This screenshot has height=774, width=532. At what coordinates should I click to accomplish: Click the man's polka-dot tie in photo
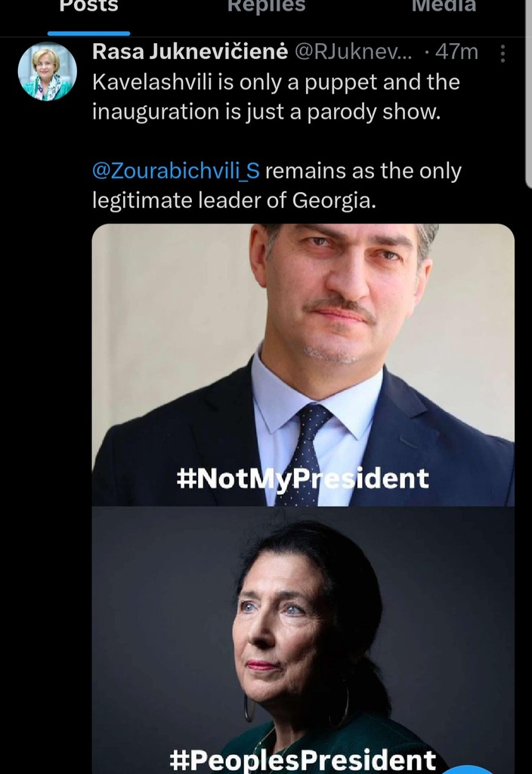tap(310, 454)
